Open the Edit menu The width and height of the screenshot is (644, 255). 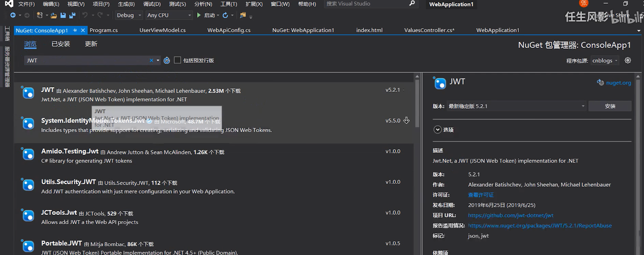(51, 4)
